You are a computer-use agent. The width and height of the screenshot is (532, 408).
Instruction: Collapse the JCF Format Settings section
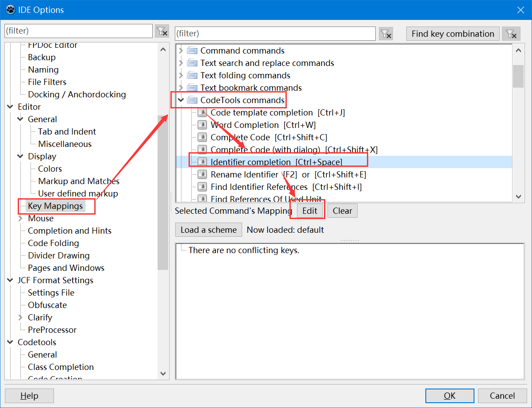tap(10, 281)
